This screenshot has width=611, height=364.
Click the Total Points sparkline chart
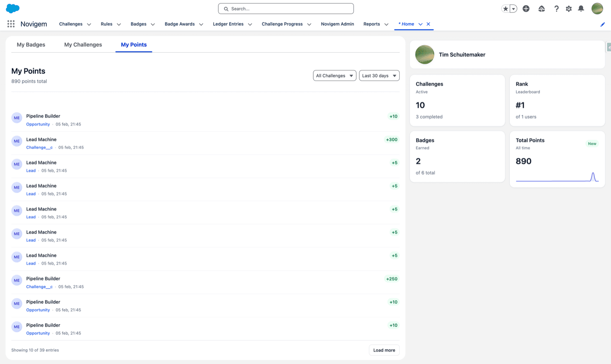click(x=557, y=177)
